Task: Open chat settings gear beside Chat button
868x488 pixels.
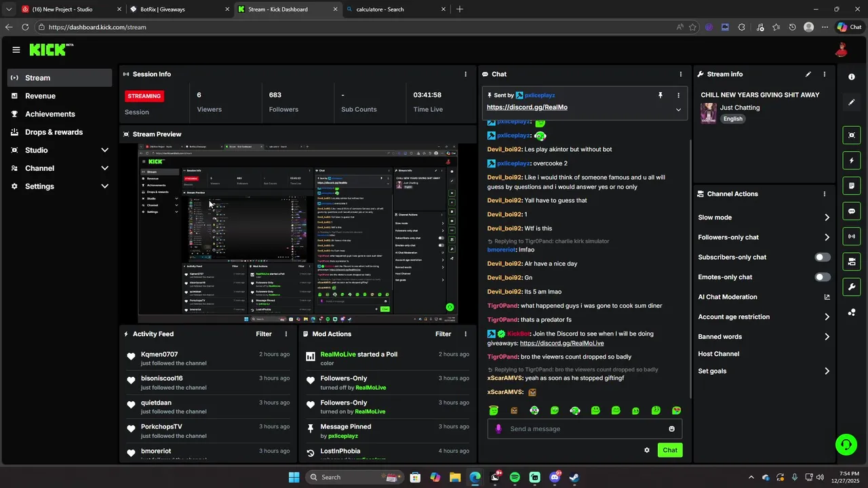Action: click(x=647, y=450)
